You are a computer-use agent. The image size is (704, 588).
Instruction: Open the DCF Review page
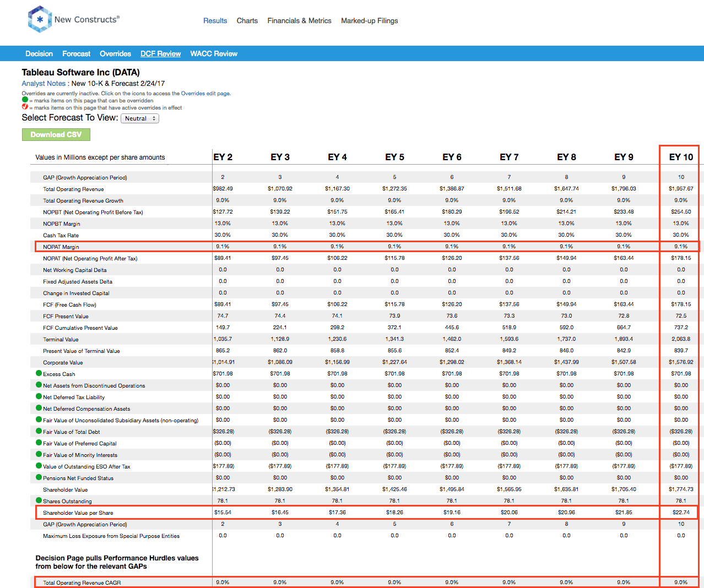click(x=160, y=54)
